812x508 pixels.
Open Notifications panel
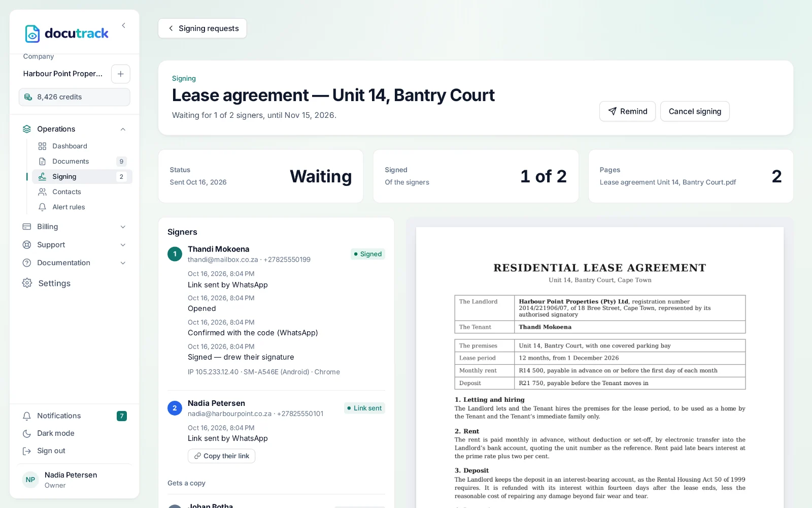[x=75, y=416]
